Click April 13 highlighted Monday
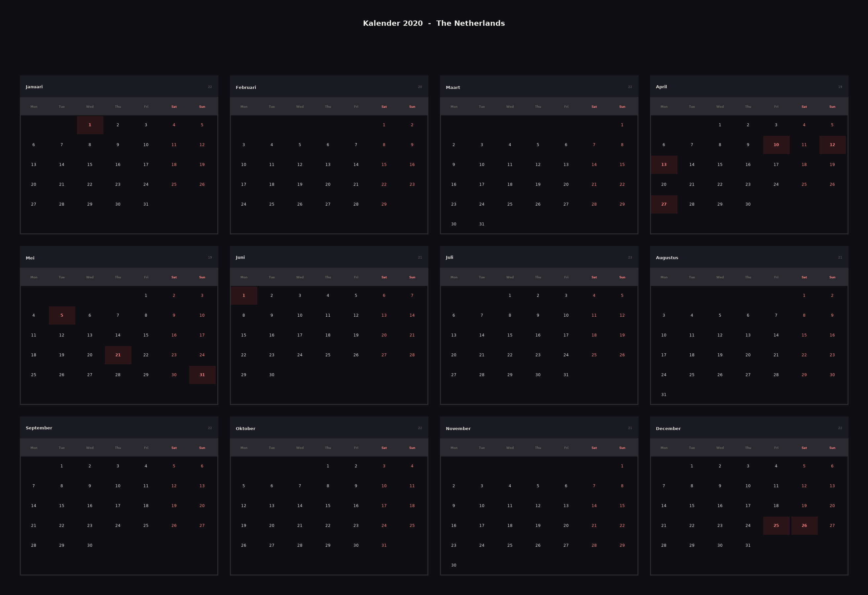 (x=664, y=164)
